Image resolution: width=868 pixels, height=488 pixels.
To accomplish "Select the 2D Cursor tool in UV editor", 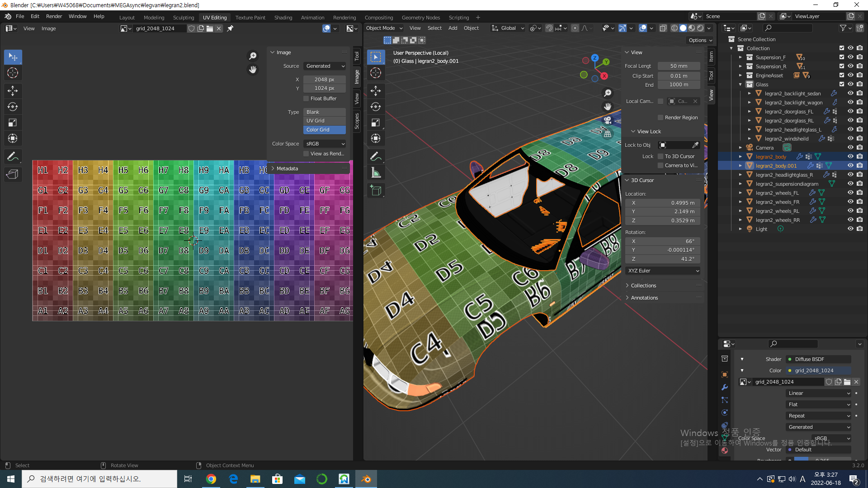I will point(13,73).
